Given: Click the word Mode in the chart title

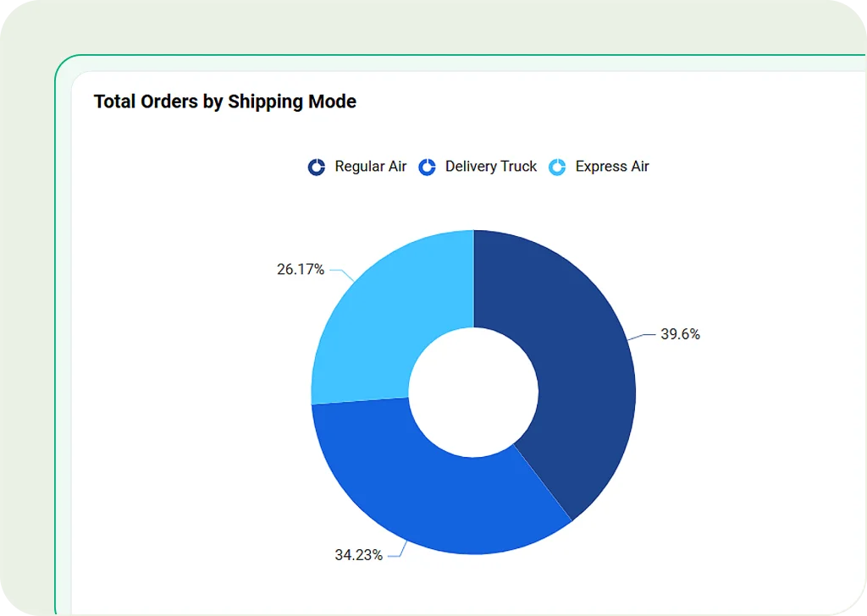Looking at the screenshot, I should tap(334, 102).
